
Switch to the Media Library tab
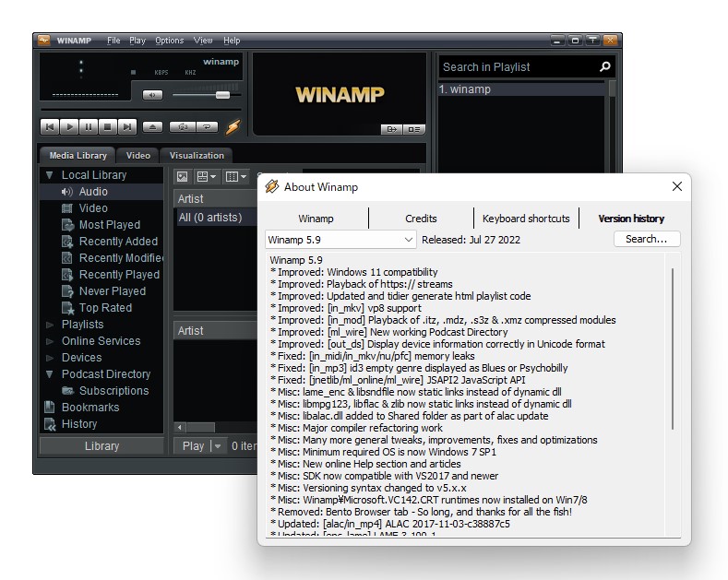coord(78,156)
